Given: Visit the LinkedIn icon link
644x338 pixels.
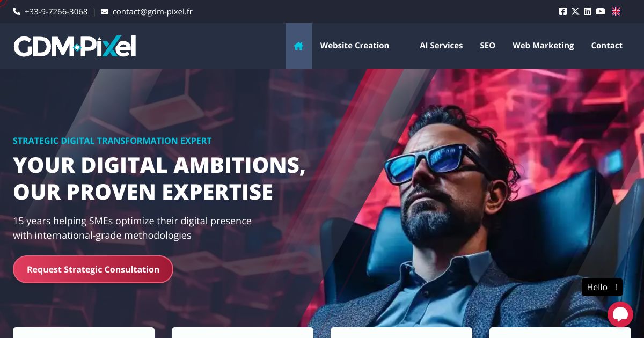Looking at the screenshot, I should point(588,11).
